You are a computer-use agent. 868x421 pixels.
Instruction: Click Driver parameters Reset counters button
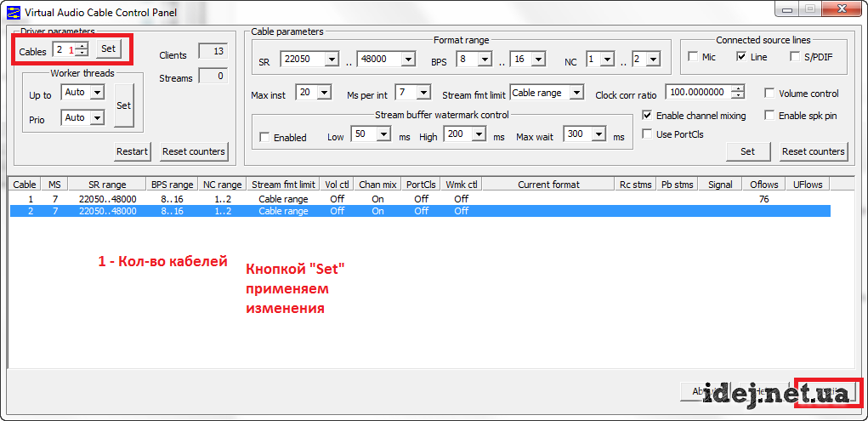[194, 151]
